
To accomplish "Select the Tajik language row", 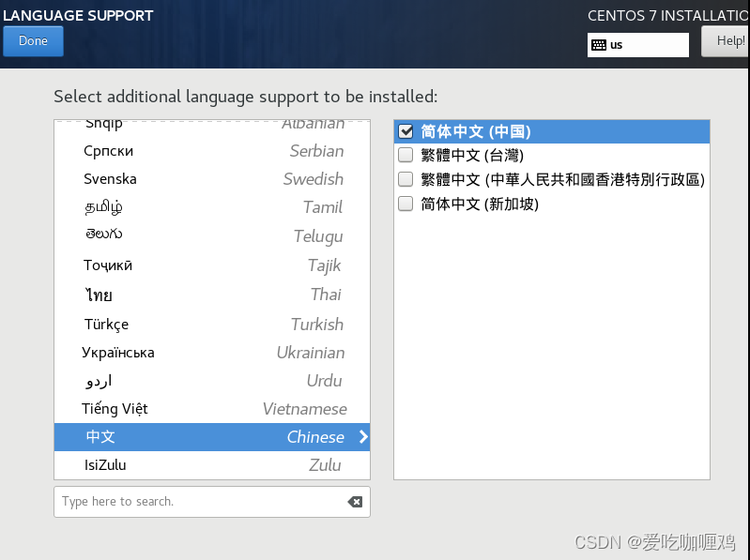I will (x=212, y=265).
